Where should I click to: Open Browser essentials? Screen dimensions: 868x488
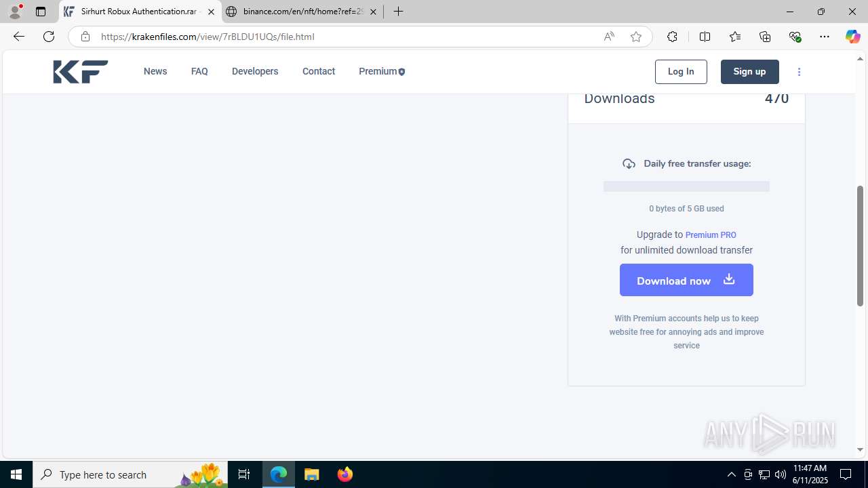795,37
